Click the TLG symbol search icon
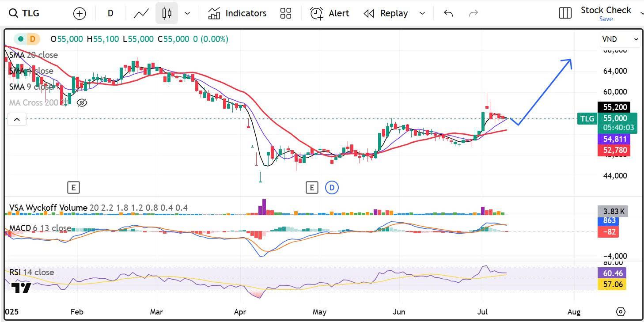The image size is (644, 322). tap(14, 13)
